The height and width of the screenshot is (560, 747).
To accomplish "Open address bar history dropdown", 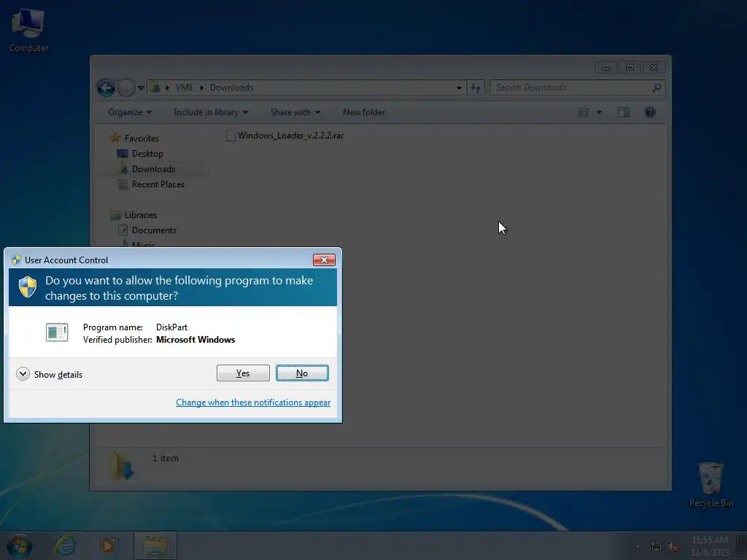I will point(459,87).
